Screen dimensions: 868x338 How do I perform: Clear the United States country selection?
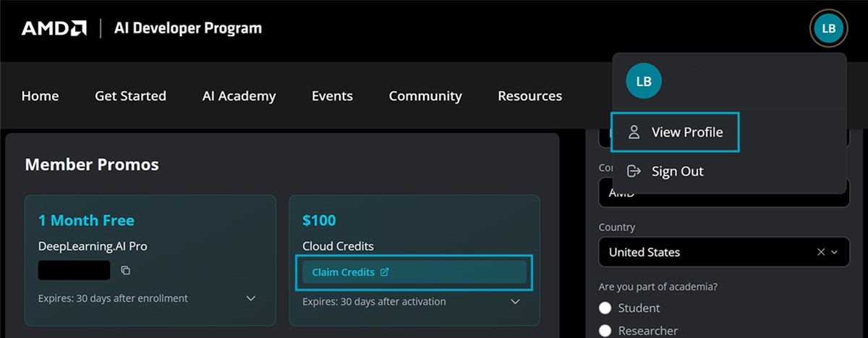coord(821,252)
